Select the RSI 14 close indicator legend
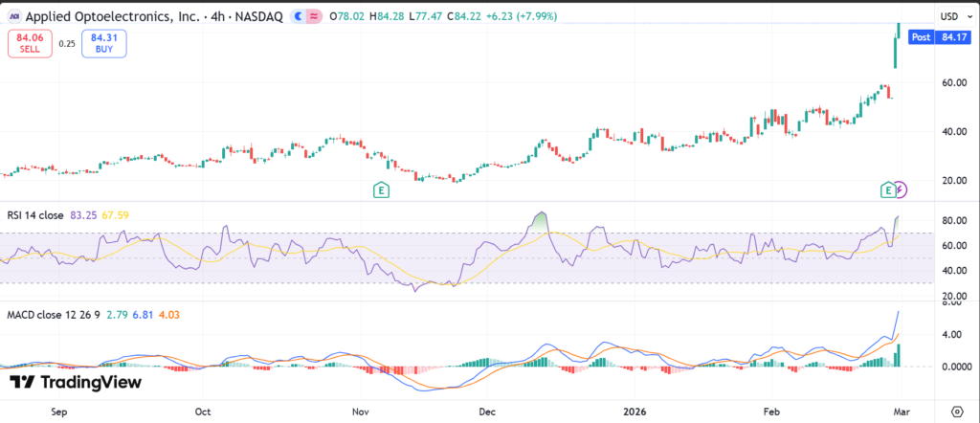 (x=34, y=215)
